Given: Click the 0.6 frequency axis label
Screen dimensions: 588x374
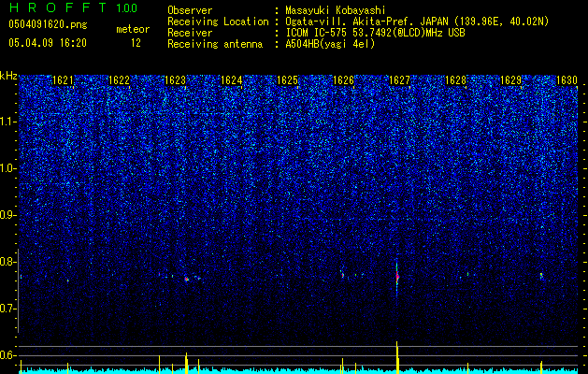Looking at the screenshot, I should (8, 355).
